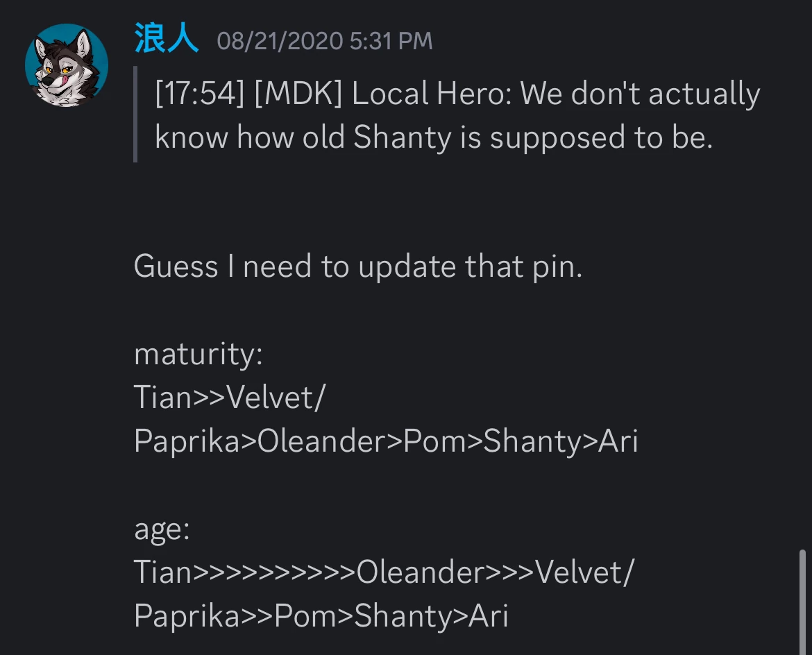Open the 浪人 username profile
The height and width of the screenshot is (655, 812).
pos(167,40)
